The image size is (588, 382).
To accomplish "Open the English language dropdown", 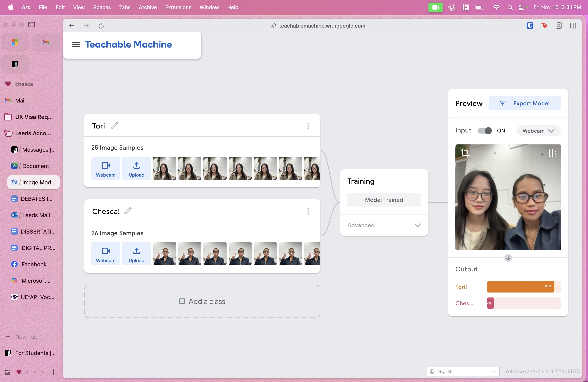I will tap(463, 371).
